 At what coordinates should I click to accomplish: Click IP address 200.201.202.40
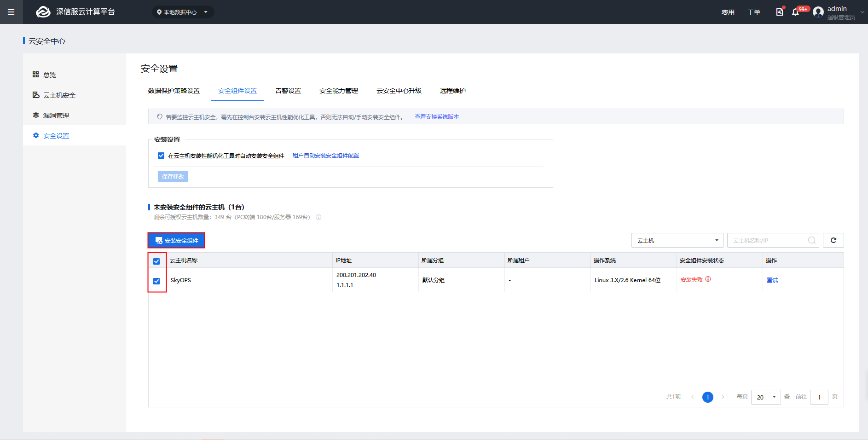pyautogui.click(x=356, y=275)
